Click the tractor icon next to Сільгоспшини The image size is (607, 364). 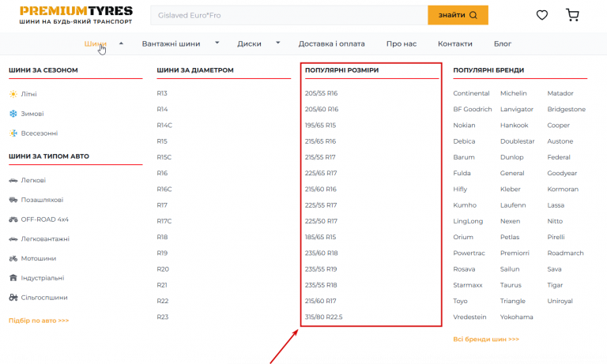13,298
